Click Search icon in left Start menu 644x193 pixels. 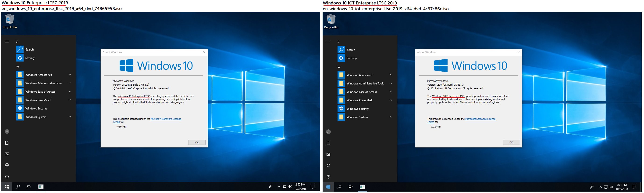click(x=20, y=50)
